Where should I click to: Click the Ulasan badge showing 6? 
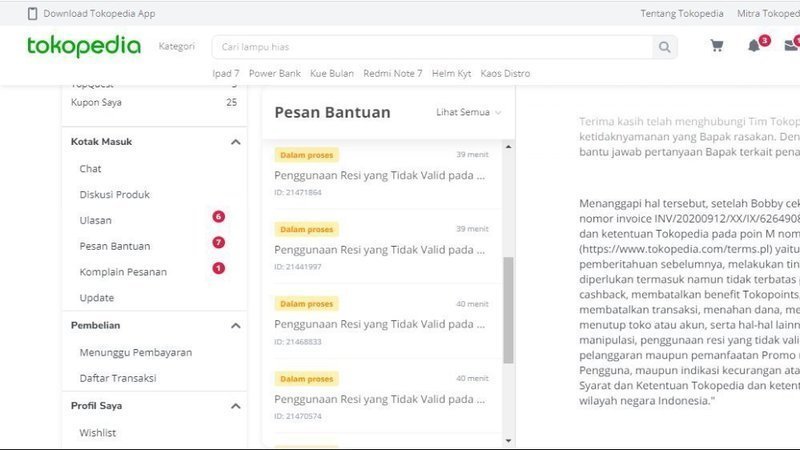coord(218,216)
